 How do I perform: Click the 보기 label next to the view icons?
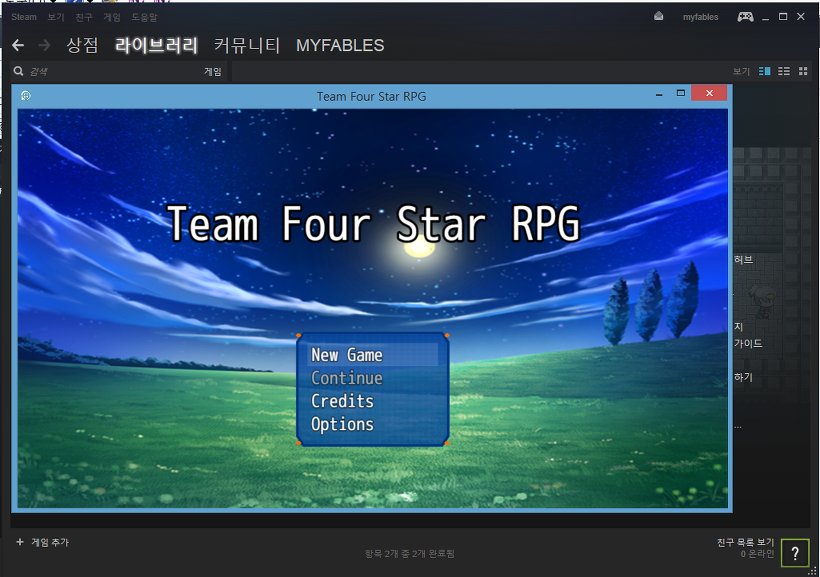click(741, 71)
